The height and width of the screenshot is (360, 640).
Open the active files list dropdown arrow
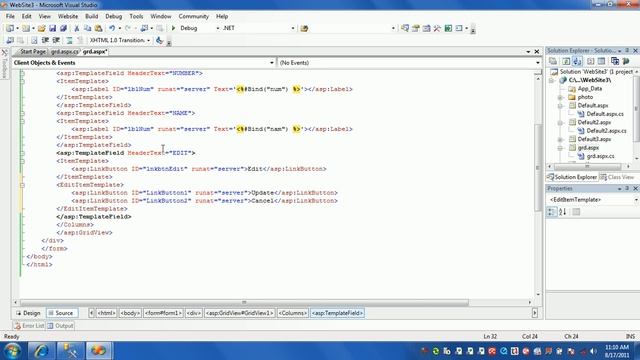(528, 52)
